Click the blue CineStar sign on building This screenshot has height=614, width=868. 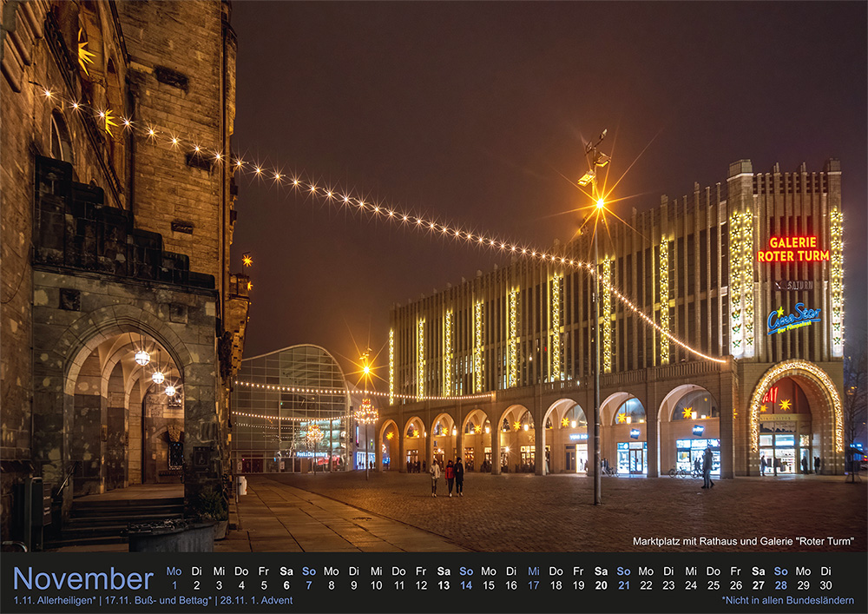pos(794,319)
